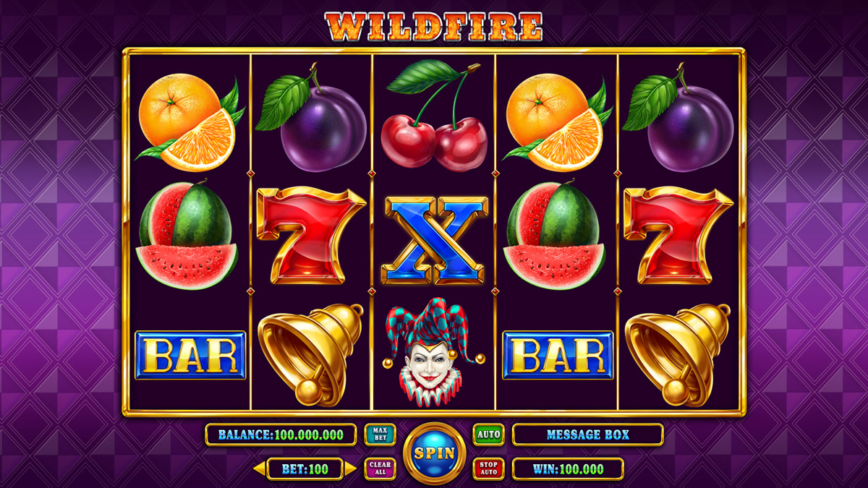The width and height of the screenshot is (868, 488).
Task: Increase bet with right arrow
Action: (x=351, y=469)
